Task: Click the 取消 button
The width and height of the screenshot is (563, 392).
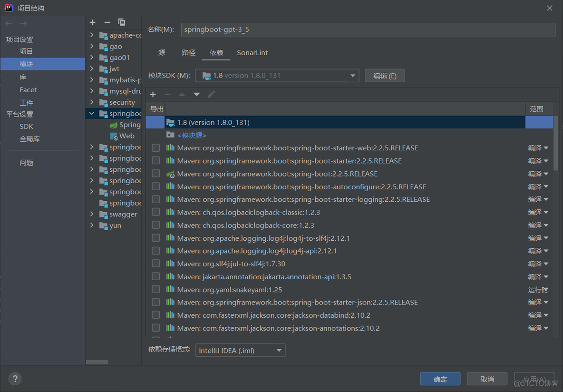Action: tap(487, 379)
